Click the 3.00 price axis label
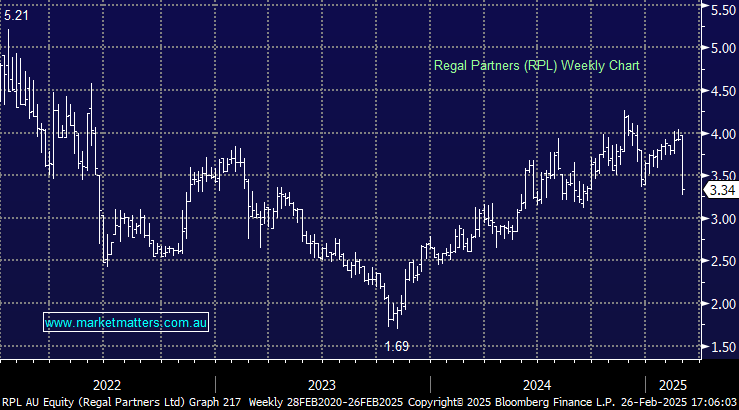 (723, 219)
